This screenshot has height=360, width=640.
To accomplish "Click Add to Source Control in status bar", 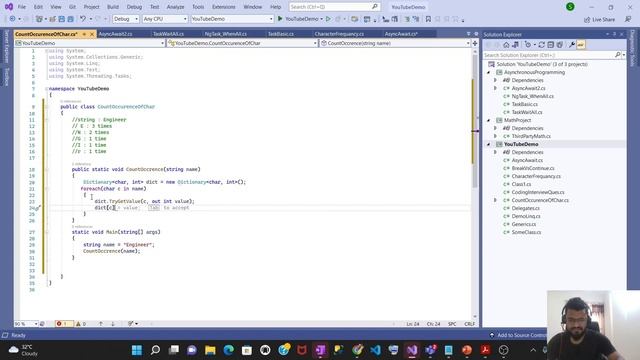I will pyautogui.click(x=518, y=335).
